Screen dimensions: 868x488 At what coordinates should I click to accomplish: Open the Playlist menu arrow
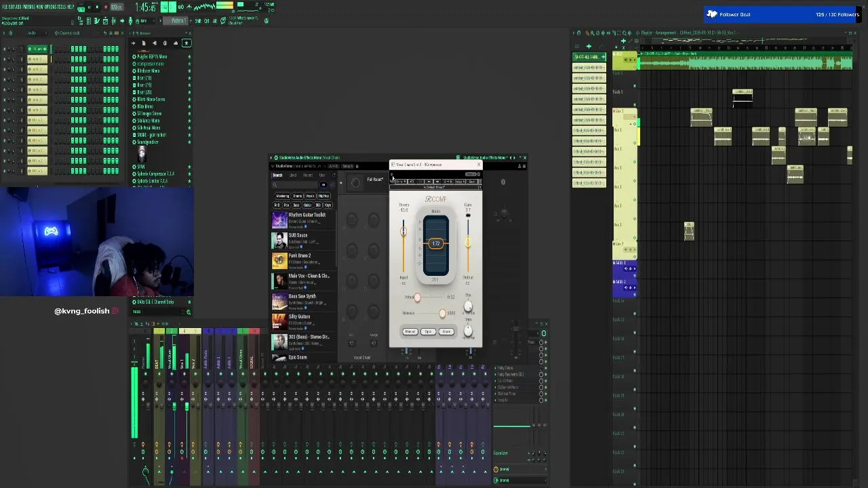(x=574, y=33)
